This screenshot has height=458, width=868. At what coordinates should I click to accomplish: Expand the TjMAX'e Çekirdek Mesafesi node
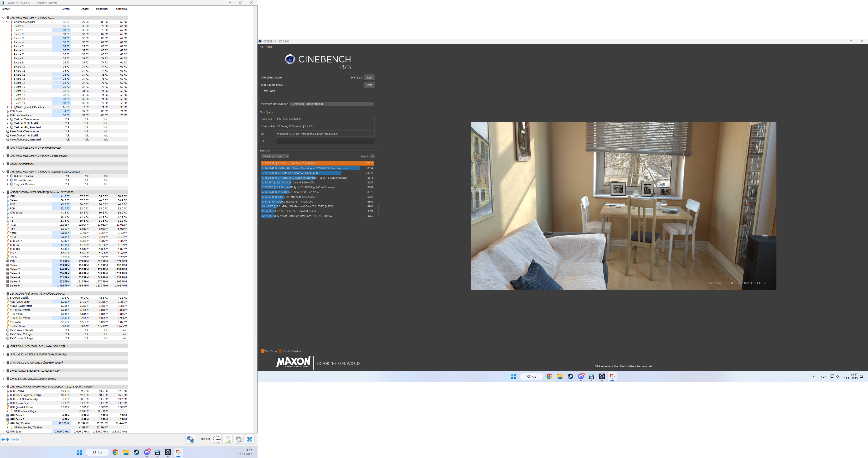pos(7,107)
